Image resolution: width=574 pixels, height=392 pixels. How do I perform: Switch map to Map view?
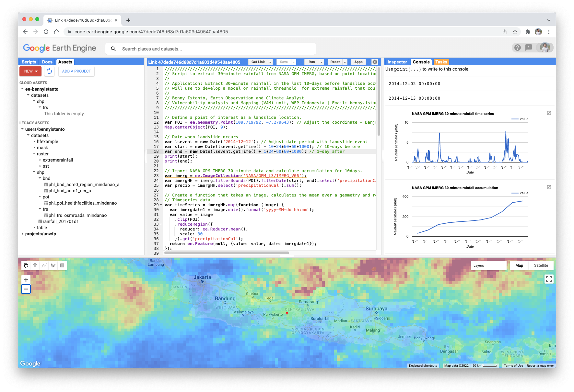[519, 265]
